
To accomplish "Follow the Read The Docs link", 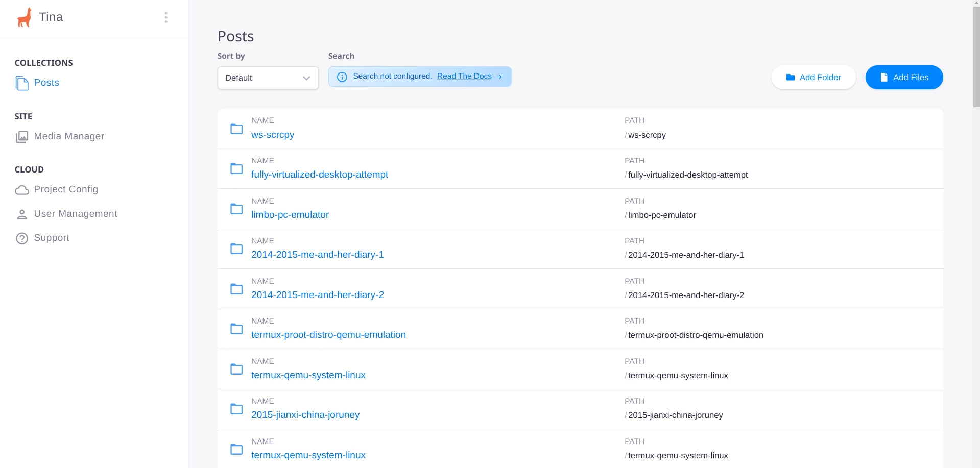I will (464, 76).
